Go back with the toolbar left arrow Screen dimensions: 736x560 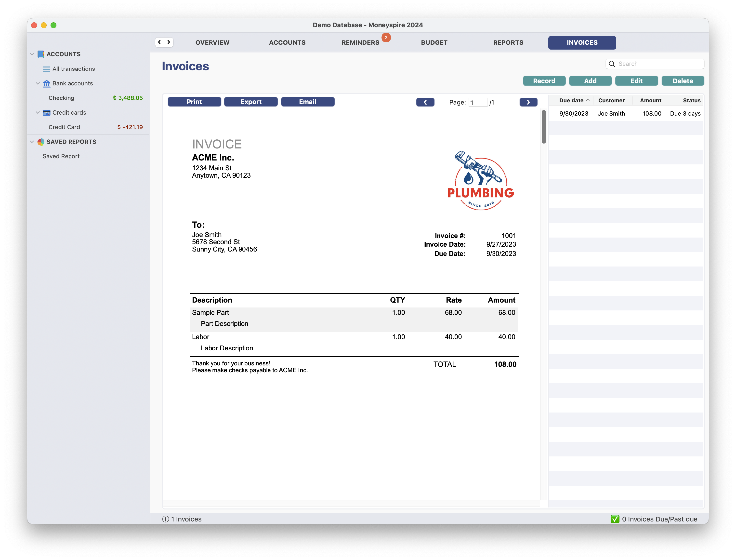point(160,42)
